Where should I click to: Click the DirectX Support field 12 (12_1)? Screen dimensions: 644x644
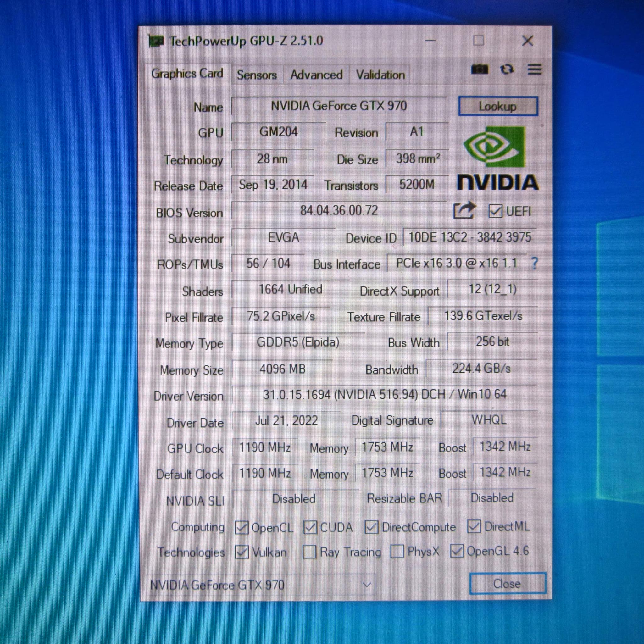[x=492, y=289]
